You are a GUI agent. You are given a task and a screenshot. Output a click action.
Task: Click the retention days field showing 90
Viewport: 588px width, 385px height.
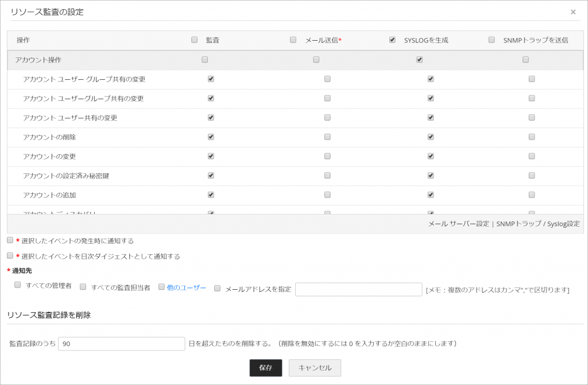122,344
